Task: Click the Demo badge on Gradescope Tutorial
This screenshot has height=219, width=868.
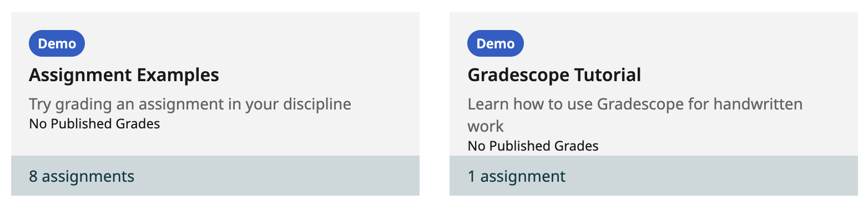Action: click(x=496, y=43)
